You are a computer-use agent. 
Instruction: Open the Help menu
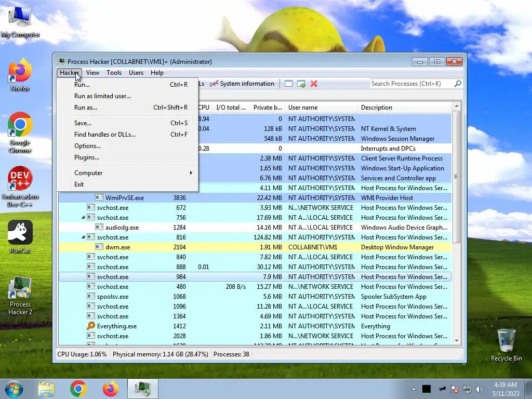(x=157, y=73)
